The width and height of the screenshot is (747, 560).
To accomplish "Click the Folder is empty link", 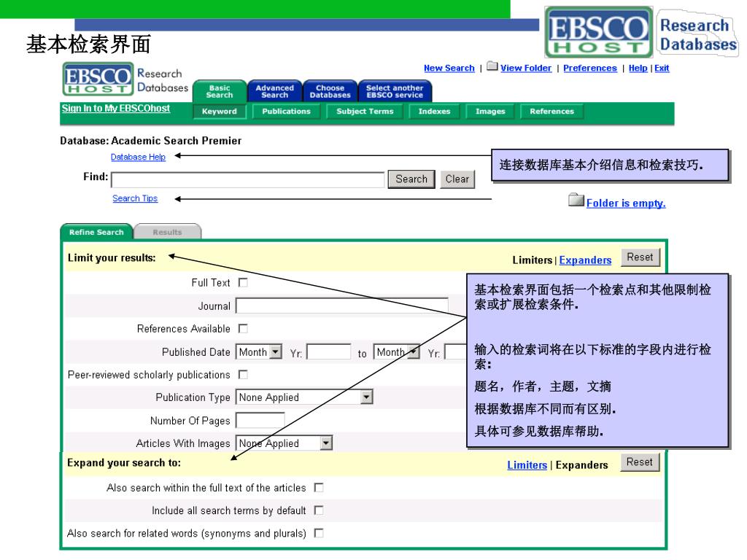I will pyautogui.click(x=626, y=203).
